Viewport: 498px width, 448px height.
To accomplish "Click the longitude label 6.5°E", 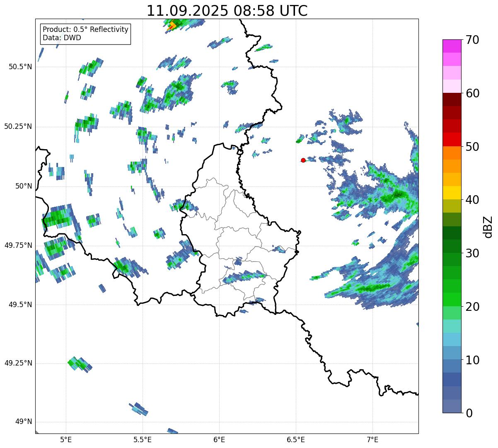I will pyautogui.click(x=296, y=439).
